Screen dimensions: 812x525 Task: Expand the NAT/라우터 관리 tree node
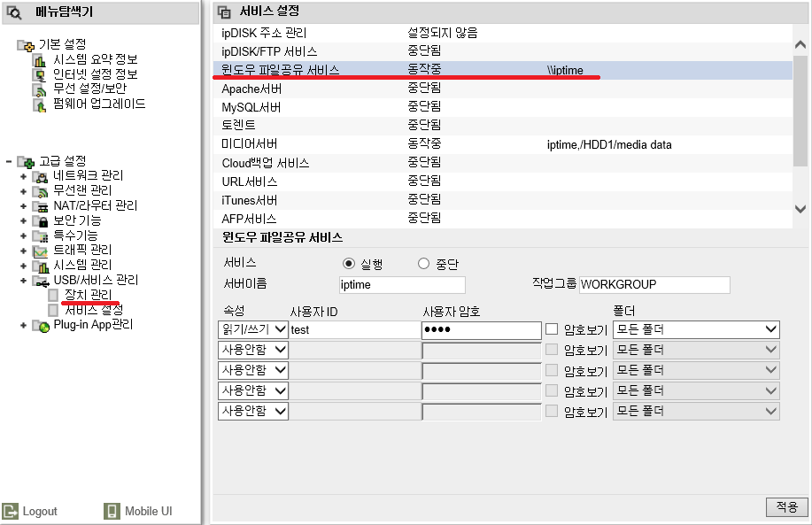(x=23, y=206)
